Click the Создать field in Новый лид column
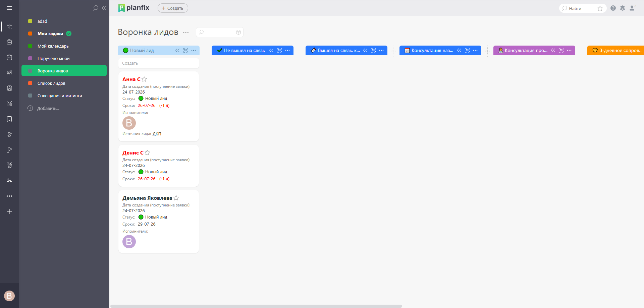This screenshot has height=308, width=644. (x=159, y=63)
